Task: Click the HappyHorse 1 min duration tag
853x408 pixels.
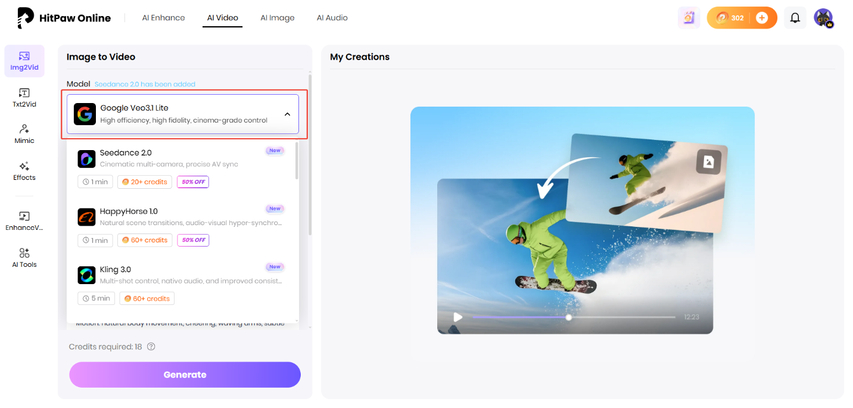Action: click(95, 240)
